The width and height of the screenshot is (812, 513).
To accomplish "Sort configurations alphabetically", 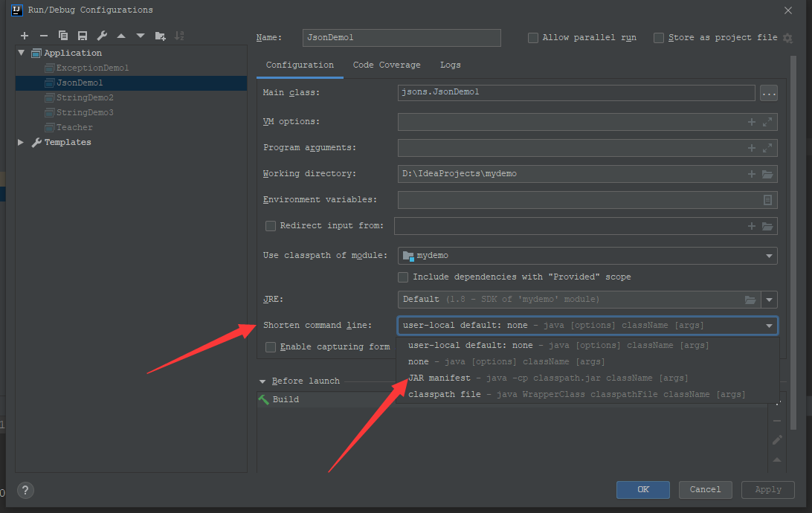I will [179, 36].
